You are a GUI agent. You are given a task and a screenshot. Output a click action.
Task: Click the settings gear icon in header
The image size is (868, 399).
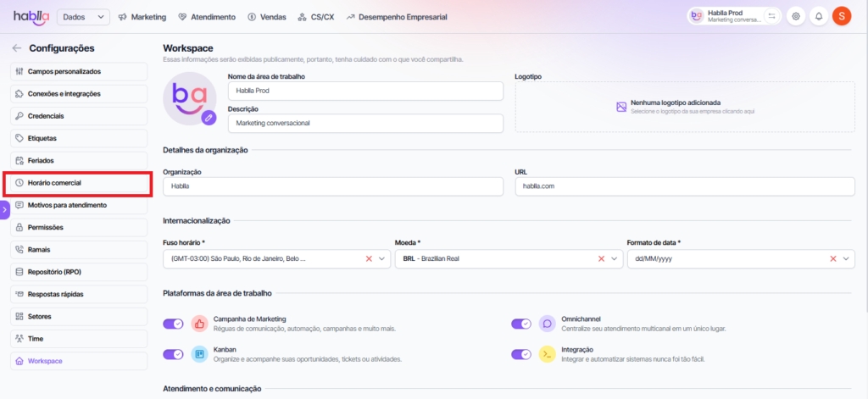click(x=795, y=16)
